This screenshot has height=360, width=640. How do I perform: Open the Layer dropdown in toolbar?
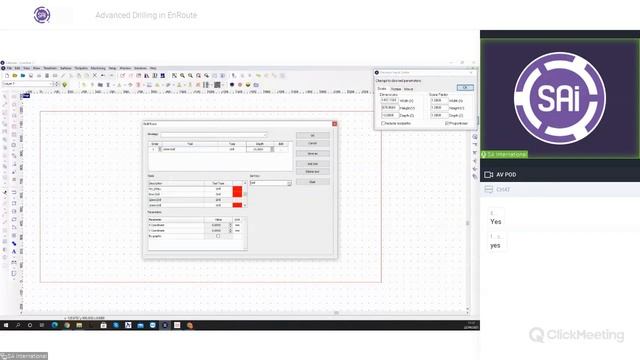(29, 84)
